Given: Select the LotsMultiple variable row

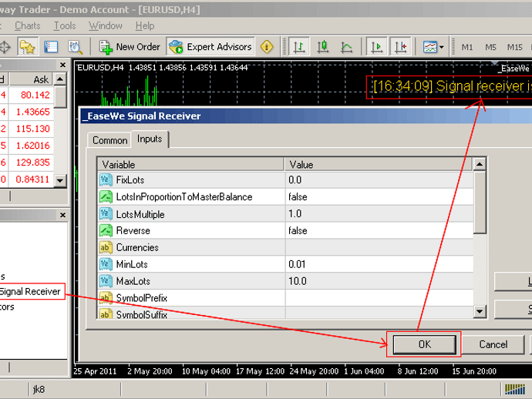Looking at the screenshot, I should click(x=191, y=213).
